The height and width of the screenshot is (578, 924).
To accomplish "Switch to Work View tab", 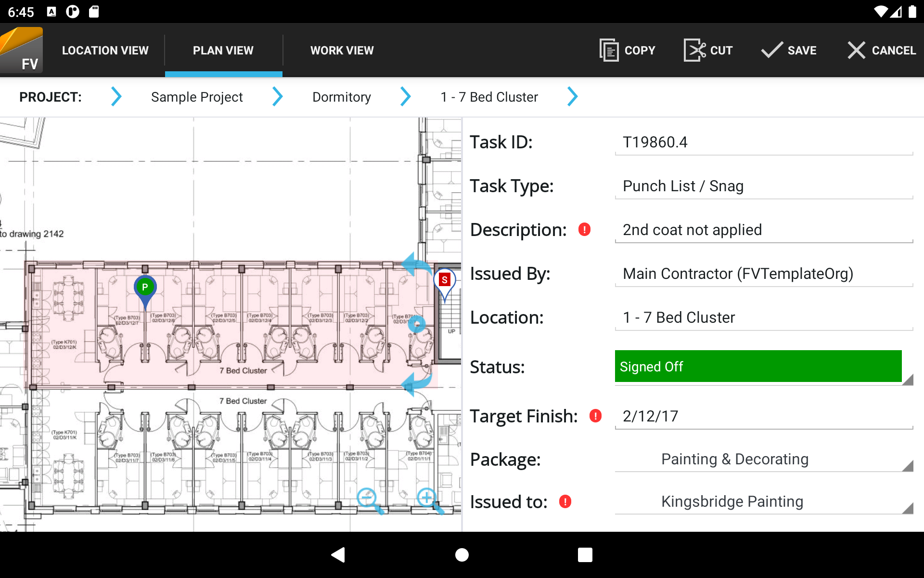I will [x=342, y=51].
